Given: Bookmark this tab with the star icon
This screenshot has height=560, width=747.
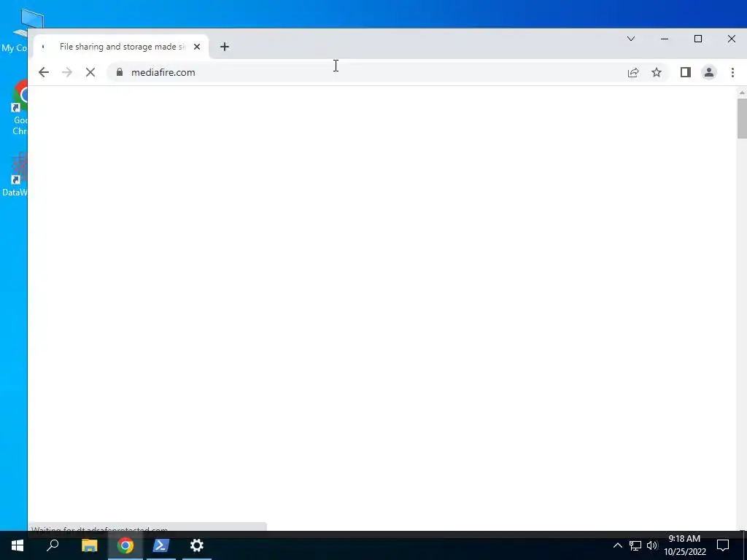Looking at the screenshot, I should point(657,72).
